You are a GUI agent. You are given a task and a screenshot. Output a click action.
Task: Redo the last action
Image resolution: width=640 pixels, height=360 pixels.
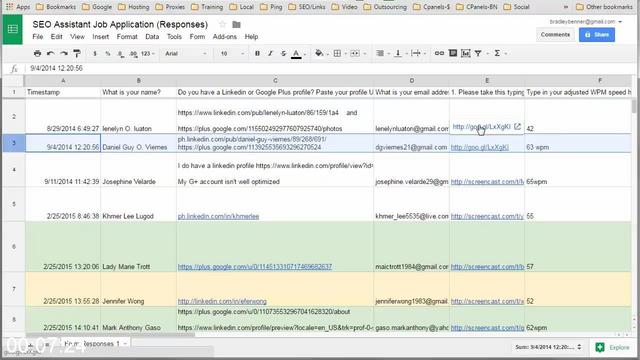tap(64, 53)
